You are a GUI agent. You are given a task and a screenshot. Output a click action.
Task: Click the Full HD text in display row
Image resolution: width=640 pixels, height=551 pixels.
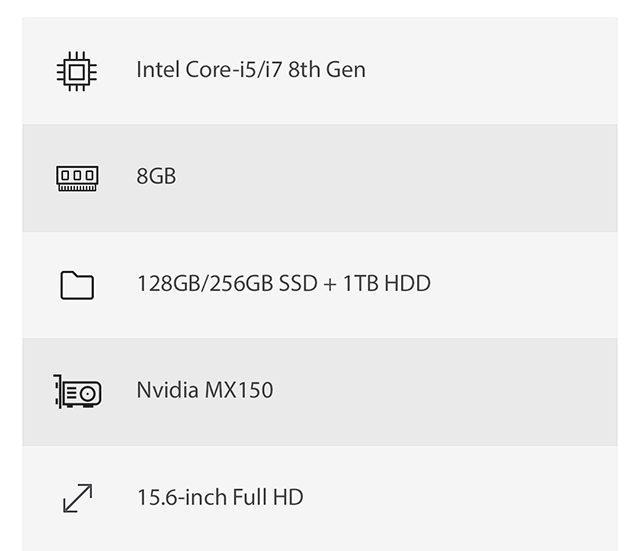[268, 497]
